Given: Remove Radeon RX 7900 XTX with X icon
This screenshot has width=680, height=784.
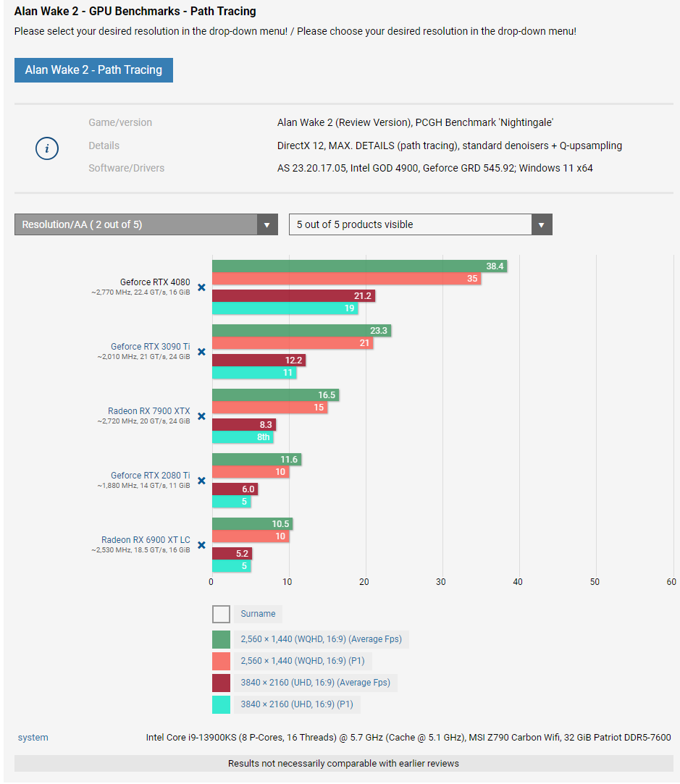Looking at the screenshot, I should click(x=201, y=416).
